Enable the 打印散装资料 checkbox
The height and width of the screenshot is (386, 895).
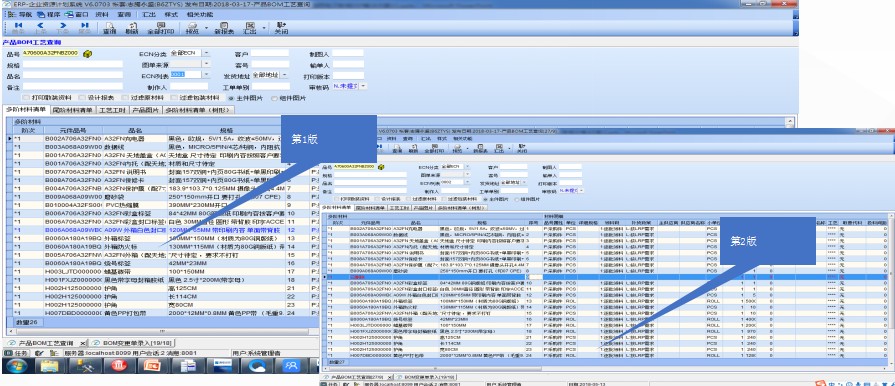26,98
